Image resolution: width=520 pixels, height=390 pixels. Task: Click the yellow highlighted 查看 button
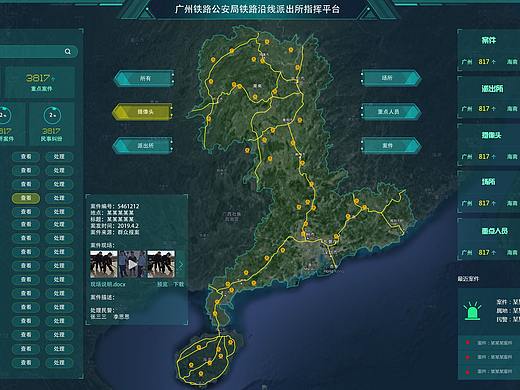(x=26, y=198)
